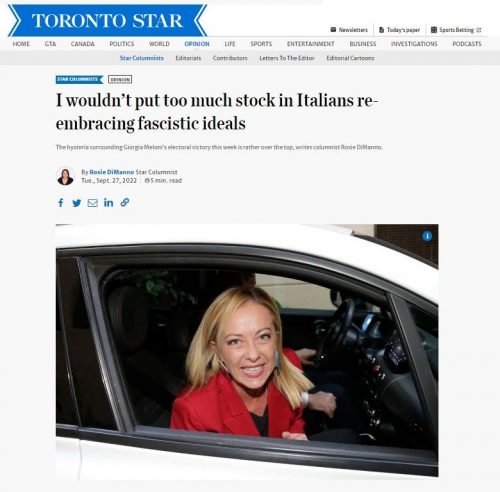
Task: Click the Rosie DiManno author link
Action: click(x=112, y=172)
